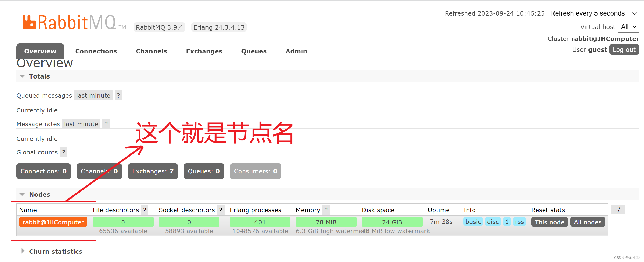Reset stats for This node
644x262 pixels.
(550, 222)
